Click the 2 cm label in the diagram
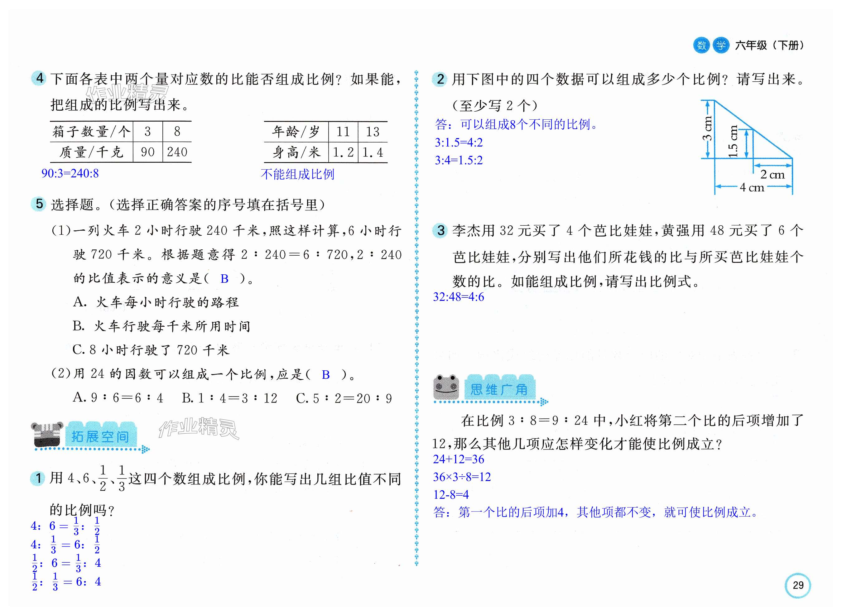Image resolution: width=842 pixels, height=616 pixels. [x=772, y=175]
